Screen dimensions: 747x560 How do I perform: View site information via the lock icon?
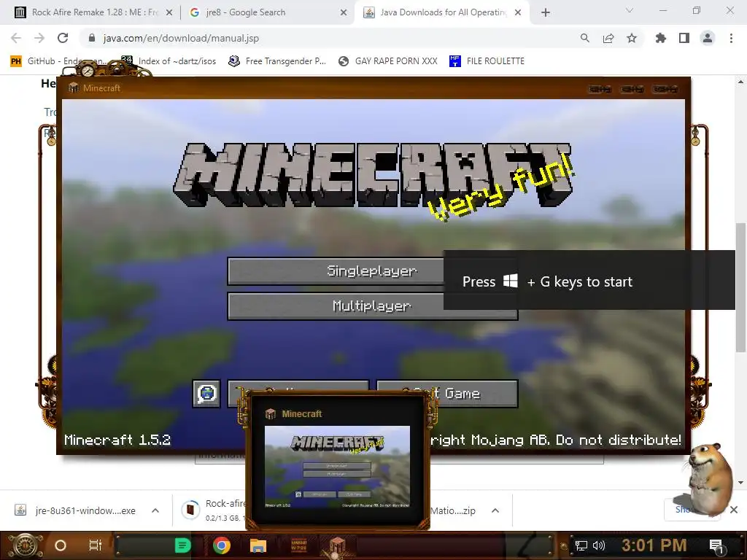pos(92,38)
